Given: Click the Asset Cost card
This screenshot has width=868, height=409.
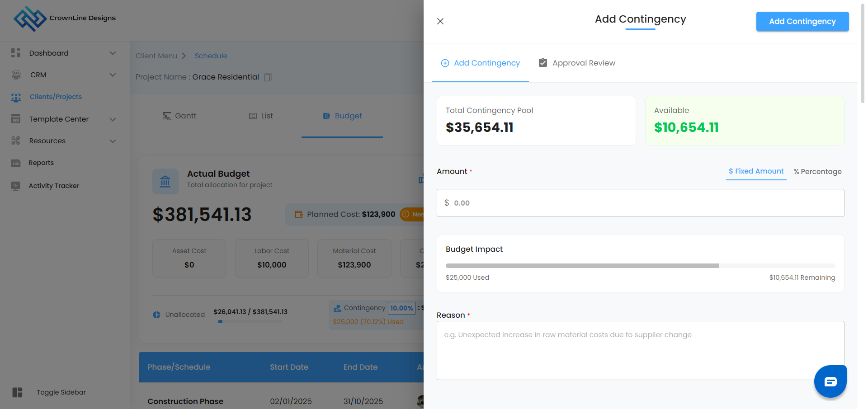Looking at the screenshot, I should 189,259.
